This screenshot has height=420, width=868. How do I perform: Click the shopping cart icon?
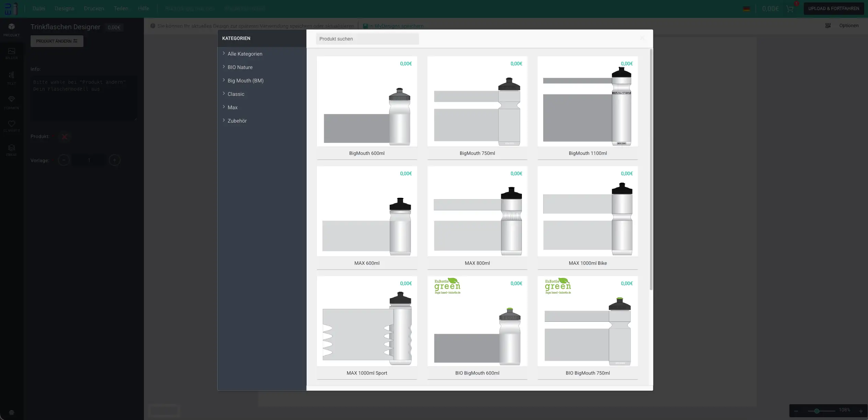click(790, 9)
